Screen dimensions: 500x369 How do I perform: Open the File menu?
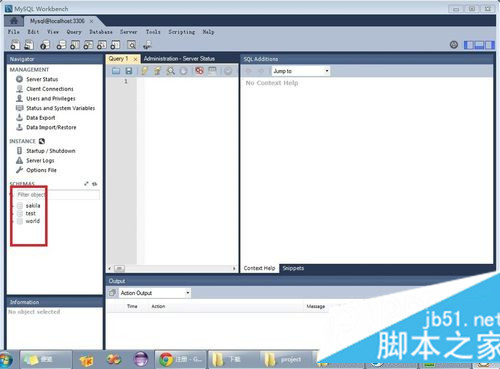14,32
